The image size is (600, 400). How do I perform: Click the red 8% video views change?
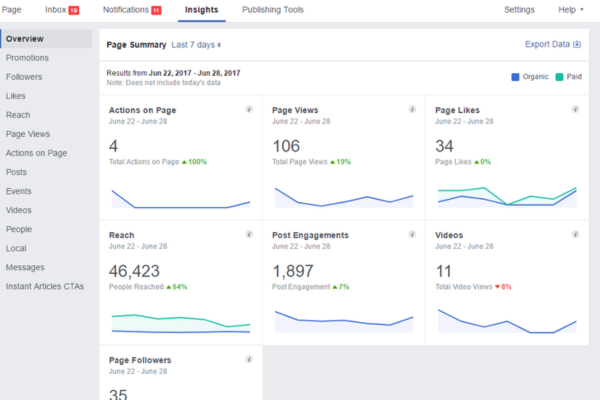(503, 287)
